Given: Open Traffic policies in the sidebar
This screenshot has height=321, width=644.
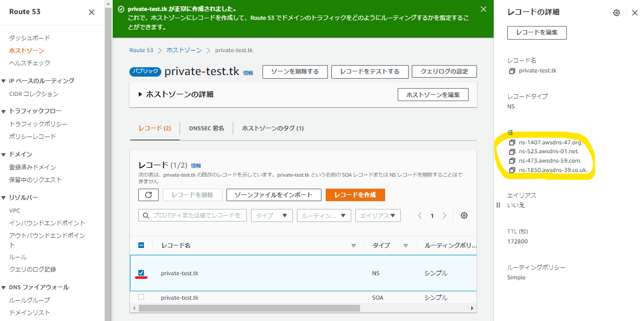Looking at the screenshot, I should 38,124.
